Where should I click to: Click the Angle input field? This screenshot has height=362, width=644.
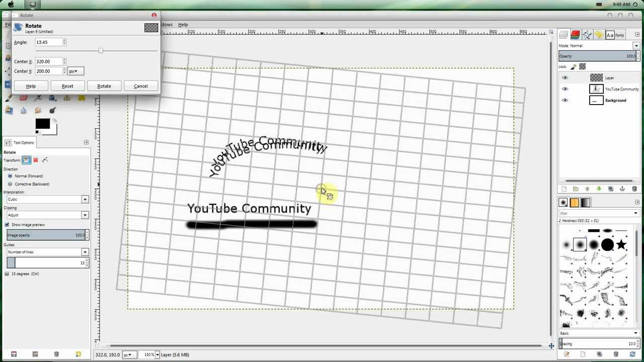pos(48,42)
